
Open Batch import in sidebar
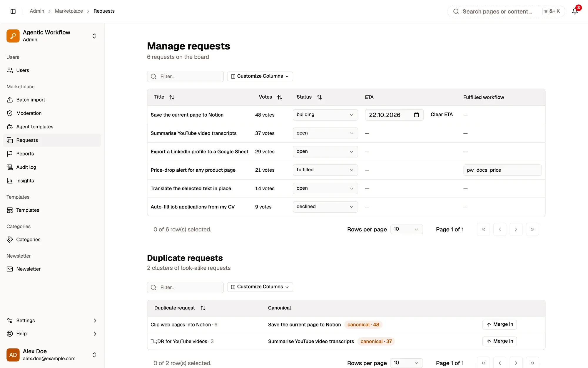52,100
